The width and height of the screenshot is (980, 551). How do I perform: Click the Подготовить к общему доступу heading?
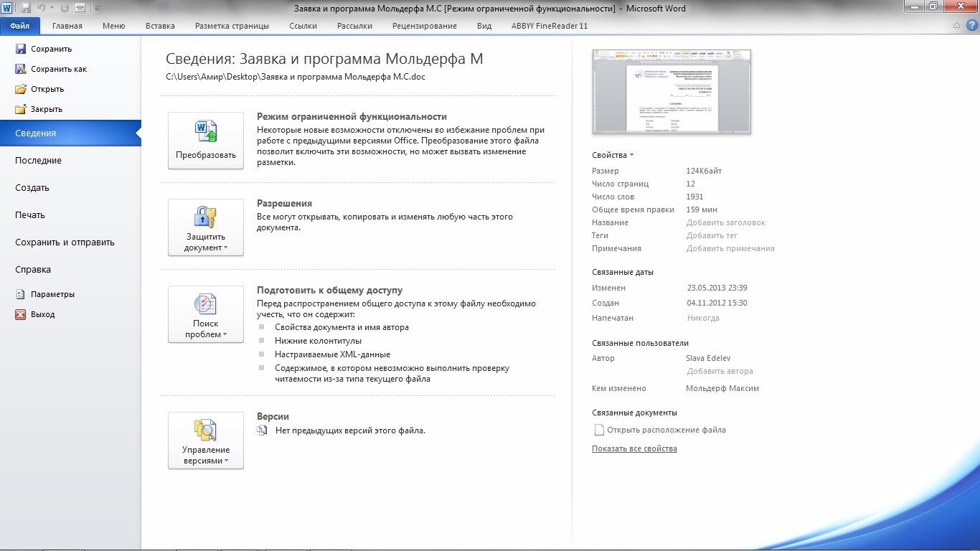point(329,290)
